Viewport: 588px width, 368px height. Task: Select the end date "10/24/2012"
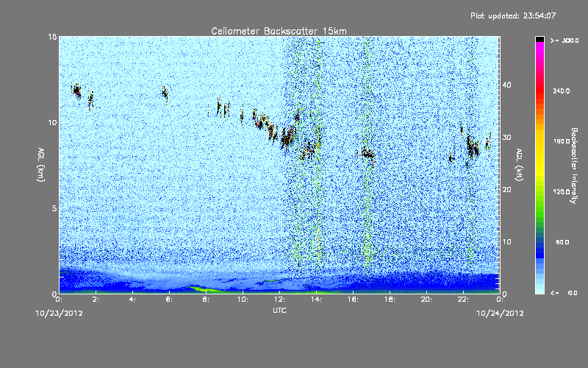[500, 314]
